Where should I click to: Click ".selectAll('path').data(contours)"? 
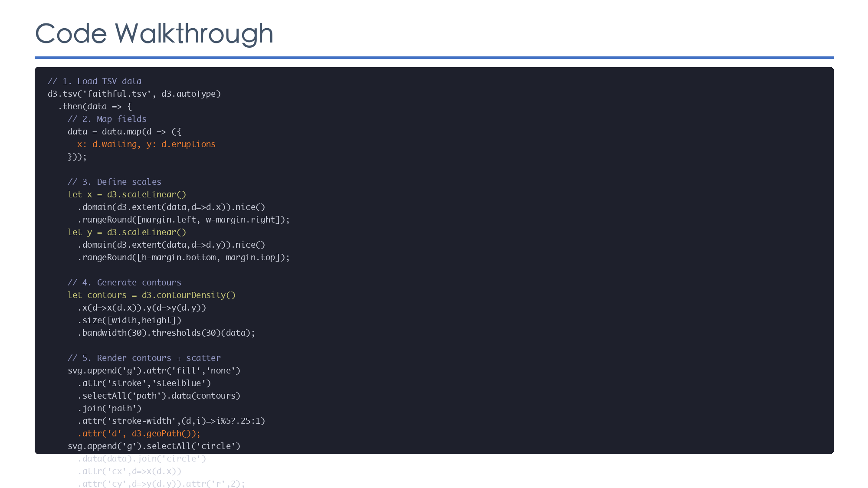(x=159, y=396)
